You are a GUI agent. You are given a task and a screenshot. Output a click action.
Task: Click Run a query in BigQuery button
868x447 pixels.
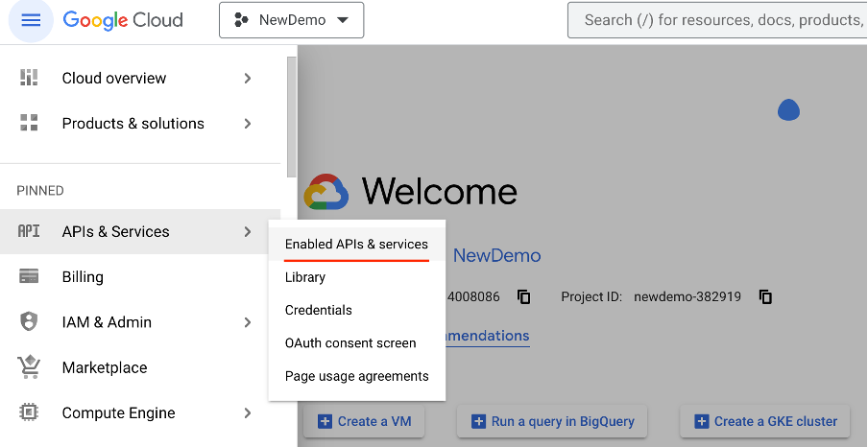coord(551,421)
